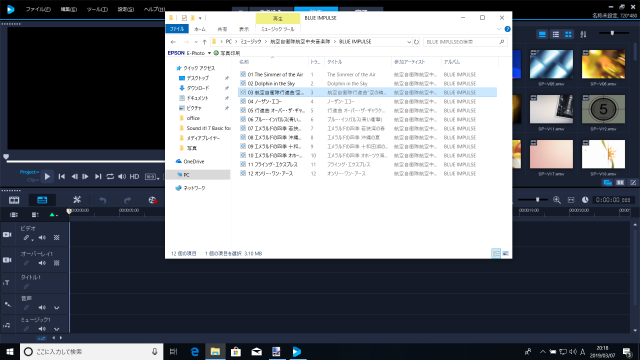This screenshot has width=640, height=360.
Task: Open preview volume control in player
Action: 122,176
